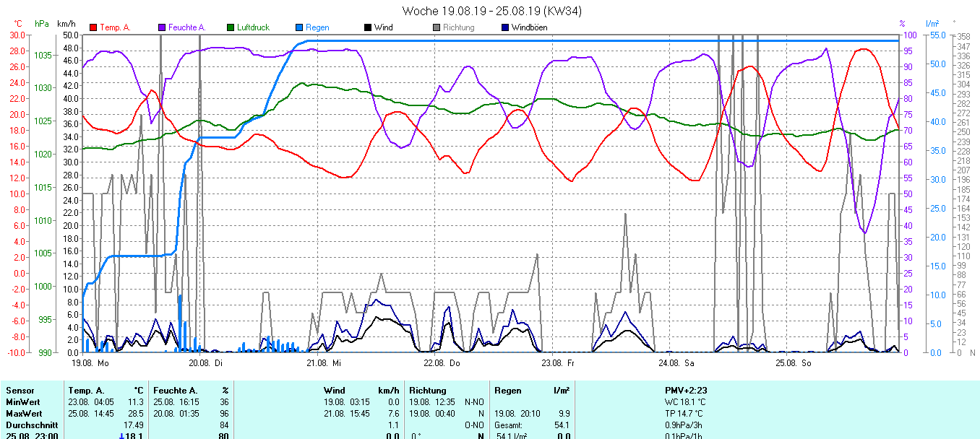Click the dark blue Windböen legend swatch
980x439 pixels.
pos(505,27)
